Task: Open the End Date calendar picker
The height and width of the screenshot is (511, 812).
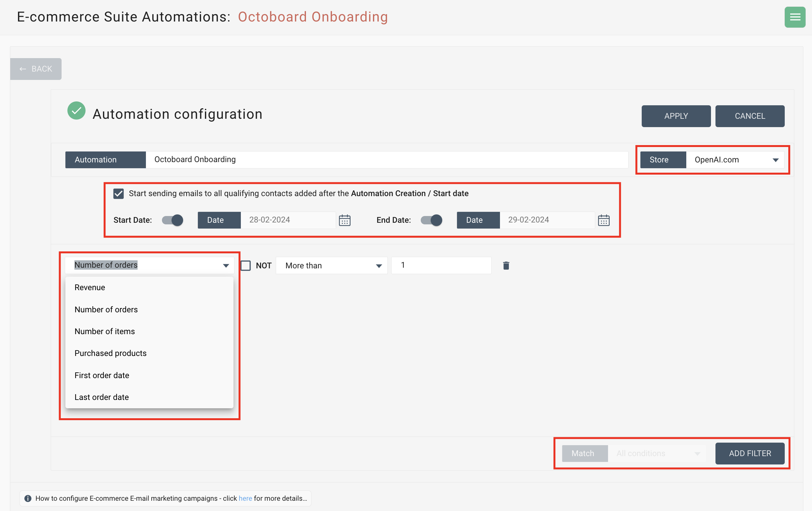Action: pyautogui.click(x=603, y=220)
